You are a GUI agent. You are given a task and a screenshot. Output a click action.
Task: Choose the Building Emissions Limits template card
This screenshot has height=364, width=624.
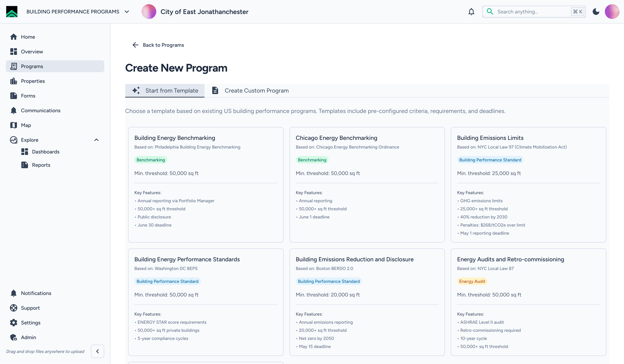point(528,184)
